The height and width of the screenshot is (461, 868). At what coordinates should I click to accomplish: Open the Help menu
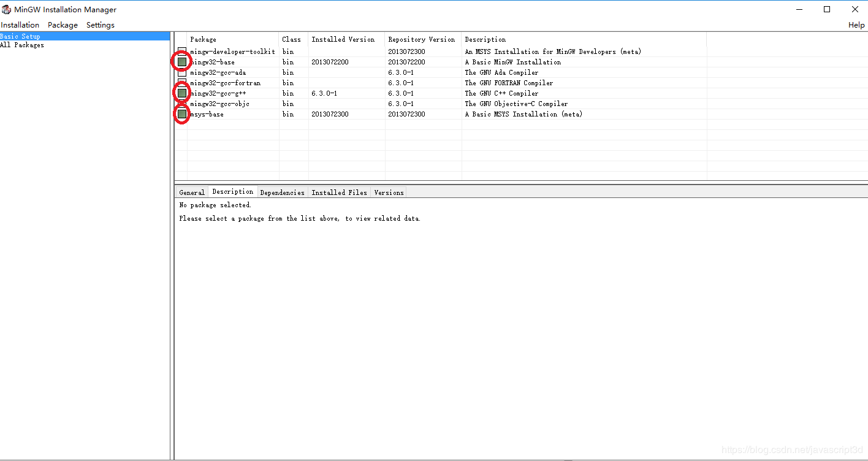click(x=856, y=25)
